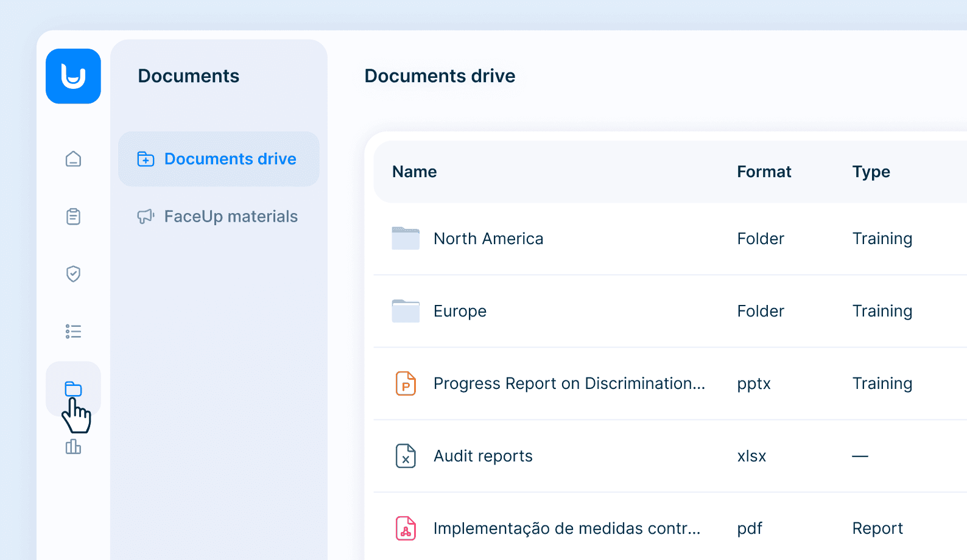967x560 pixels.
Task: Click the Report type cell
Action: [877, 528]
